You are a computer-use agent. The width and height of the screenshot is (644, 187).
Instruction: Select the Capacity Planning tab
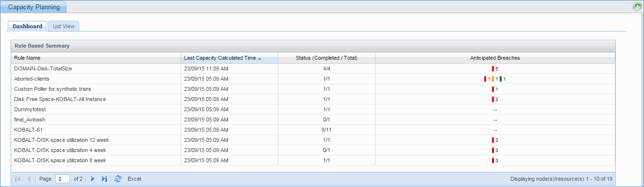coord(34,7)
